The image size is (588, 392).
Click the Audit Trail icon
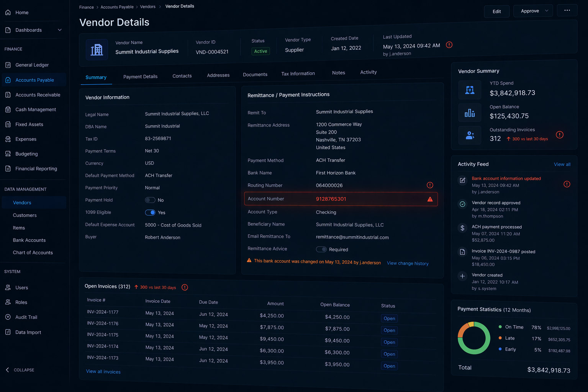(x=8, y=317)
